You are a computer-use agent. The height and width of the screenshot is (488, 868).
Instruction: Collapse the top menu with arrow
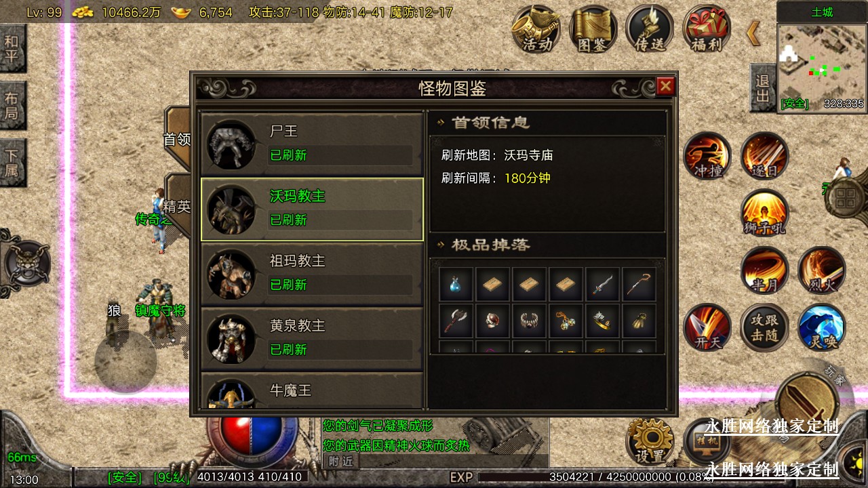753,33
